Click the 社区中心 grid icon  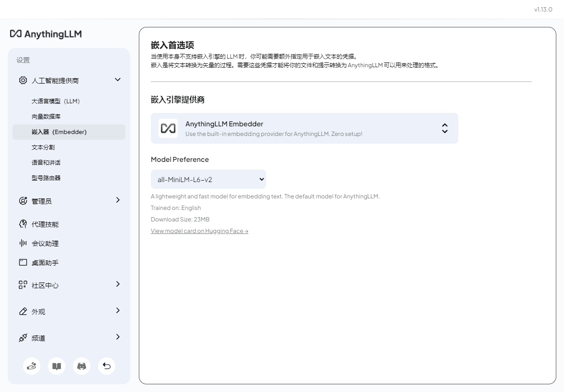pyautogui.click(x=23, y=285)
